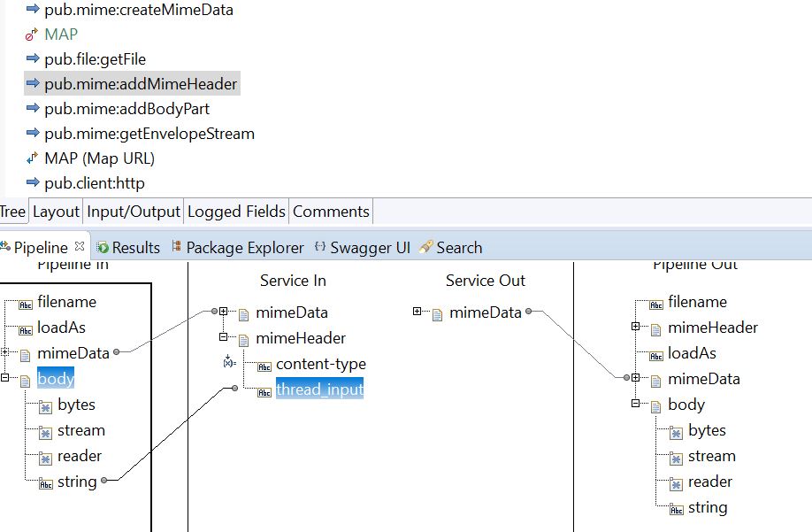Expand mimeData in Service In
812x532 pixels.
(223, 312)
